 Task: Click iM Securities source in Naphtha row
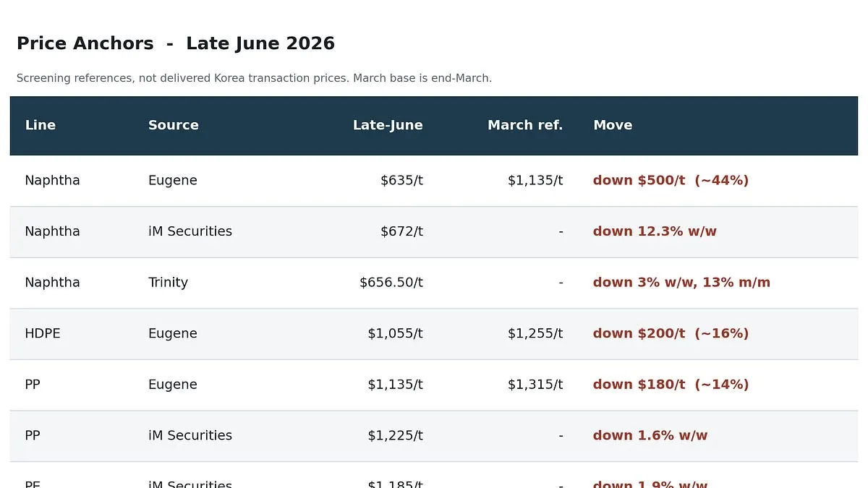coord(190,231)
